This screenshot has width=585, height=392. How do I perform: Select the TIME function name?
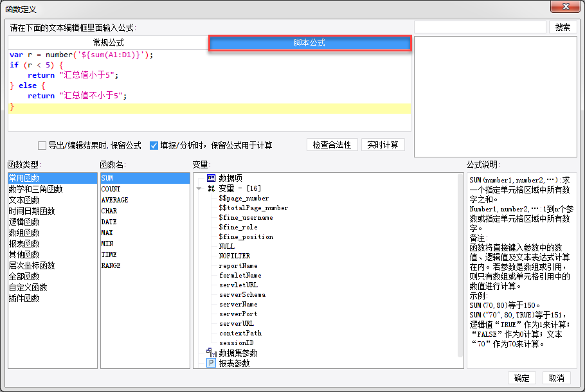pos(145,254)
